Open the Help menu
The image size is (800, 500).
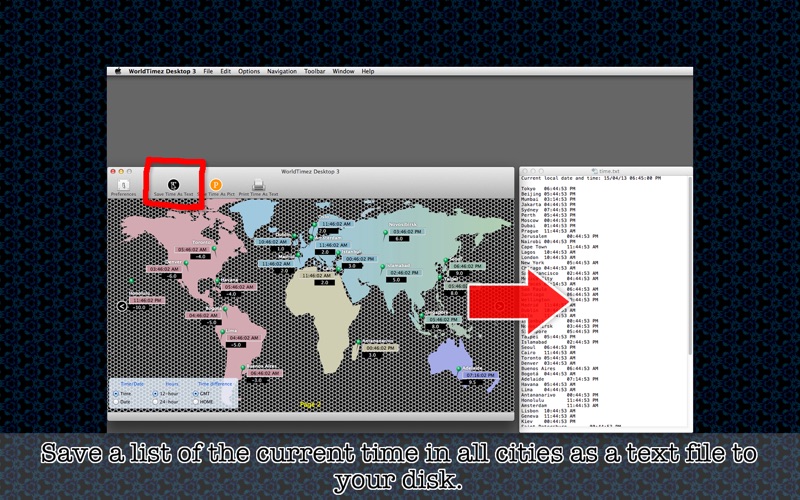pos(368,71)
